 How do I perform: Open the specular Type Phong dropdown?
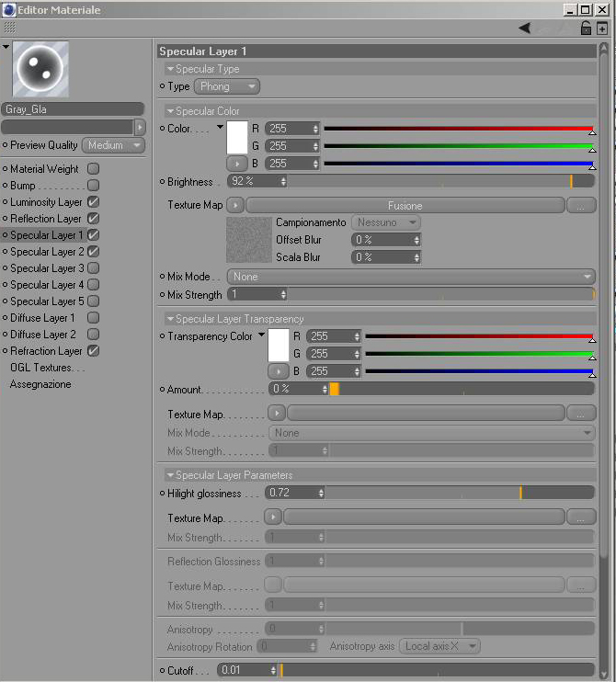227,86
